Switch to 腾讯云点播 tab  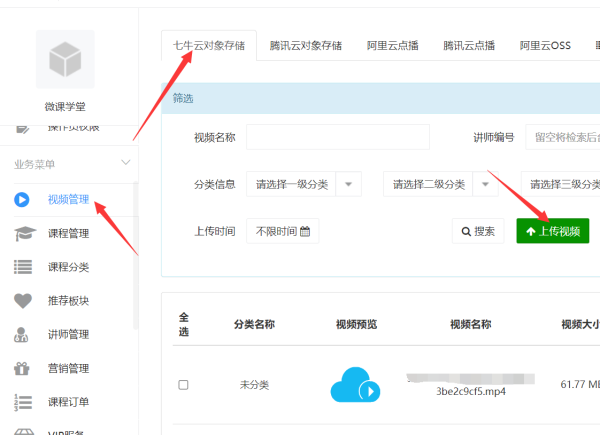click(x=469, y=46)
